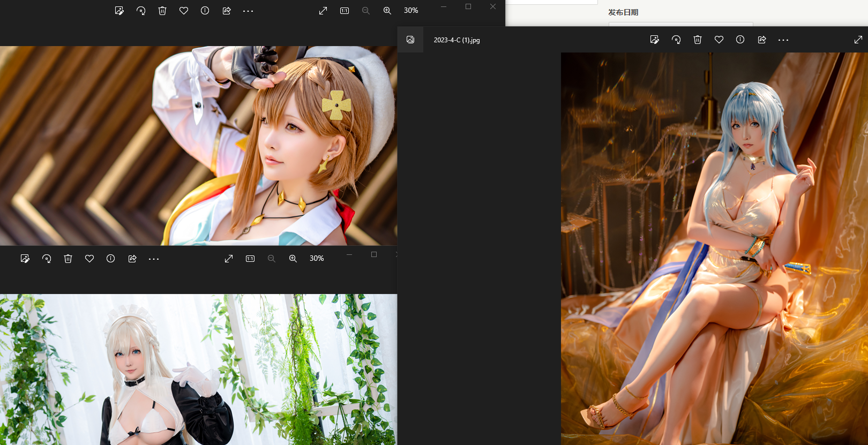Enter full screen in the top Photos window
The height and width of the screenshot is (445, 868).
pyautogui.click(x=323, y=11)
